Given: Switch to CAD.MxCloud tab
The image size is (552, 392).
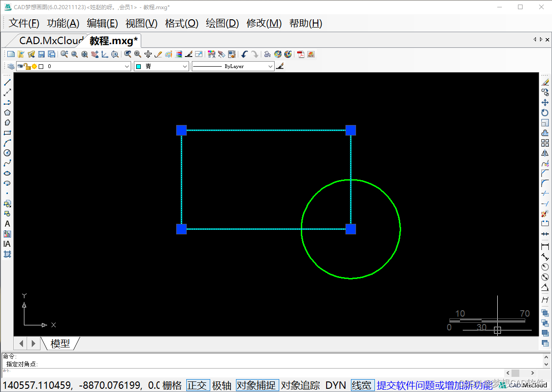Looking at the screenshot, I should click(51, 40).
